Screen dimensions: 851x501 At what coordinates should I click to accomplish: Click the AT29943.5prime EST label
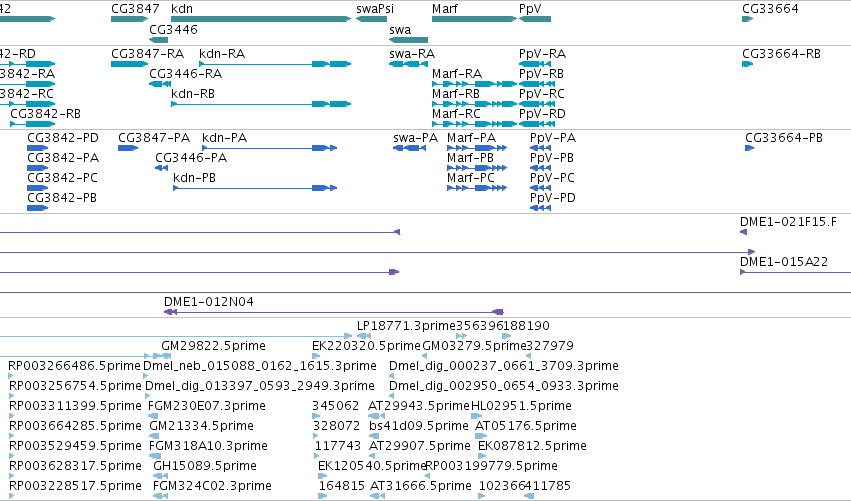coord(418,406)
